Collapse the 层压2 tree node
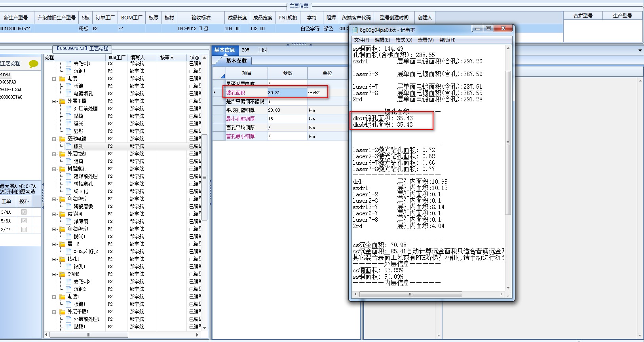The height and width of the screenshot is (342, 644). 54,244
